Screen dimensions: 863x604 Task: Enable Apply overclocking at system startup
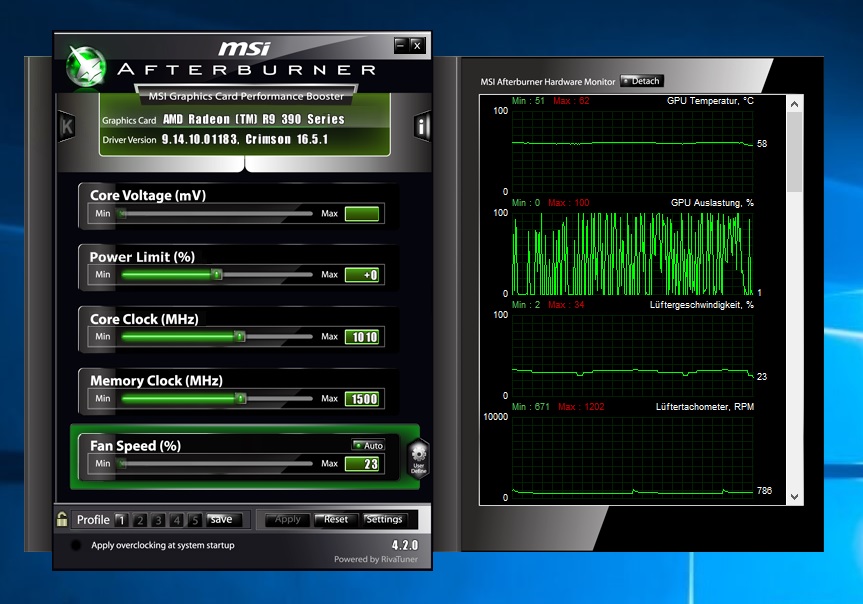click(x=76, y=545)
